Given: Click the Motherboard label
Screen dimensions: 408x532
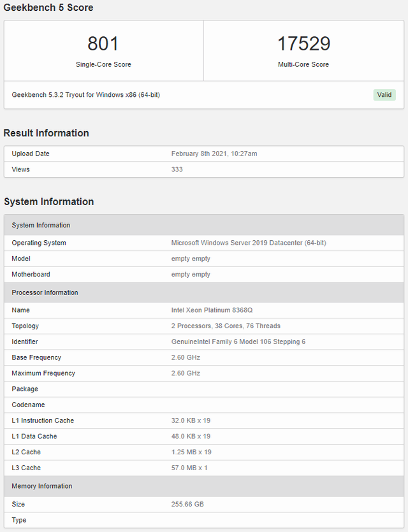Looking at the screenshot, I should 31,274.
